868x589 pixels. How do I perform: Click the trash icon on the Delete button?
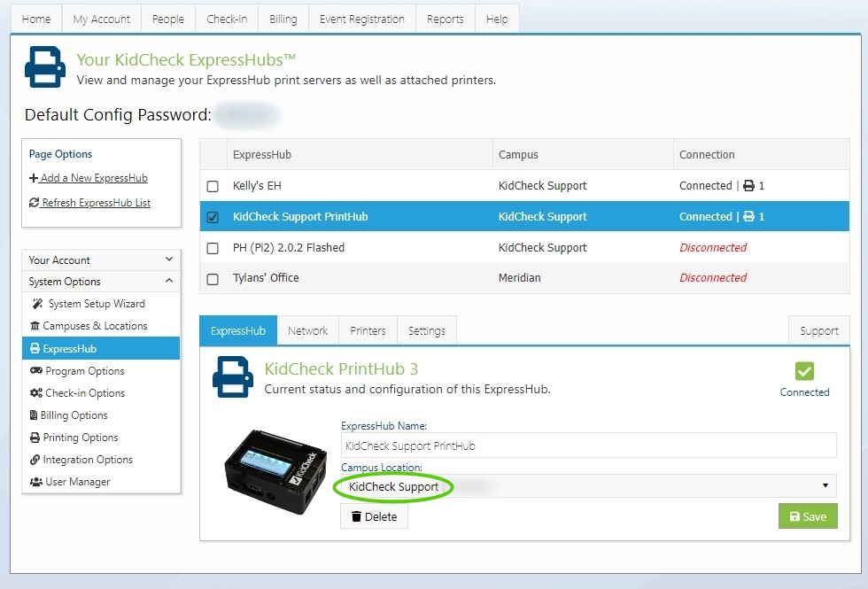pos(356,516)
